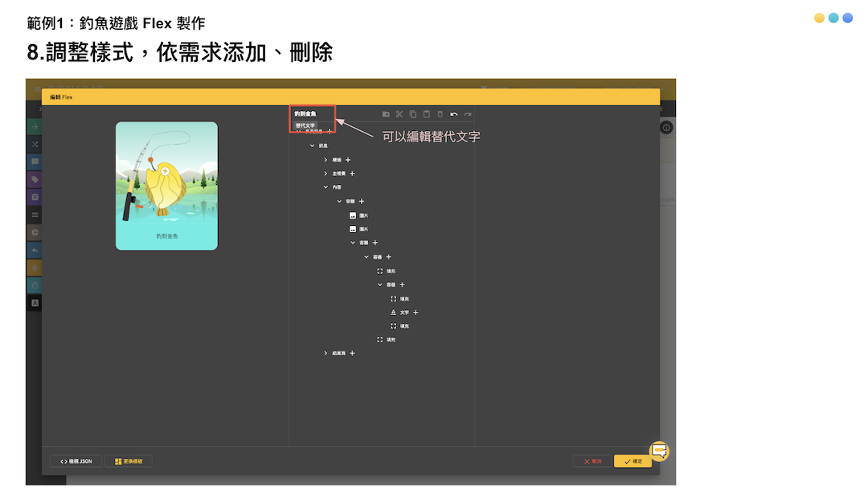Expand the 主視覺 node chevron

(325, 174)
